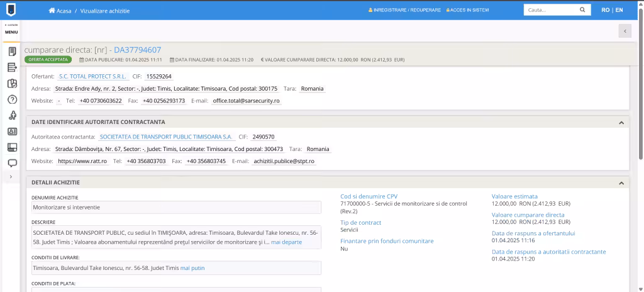644x292 pixels.
Task: Focus the Cauta search field
Action: 551,10
